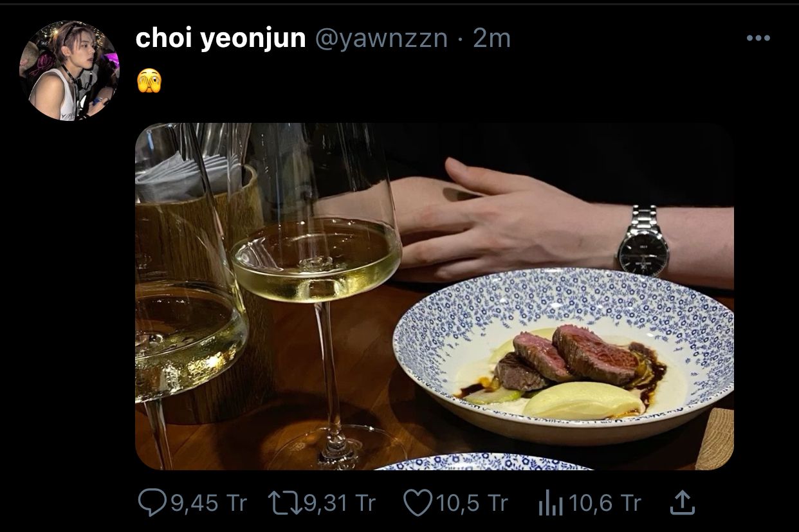Click the 10,5 Tr like count
799x532 pixels.
[472, 503]
